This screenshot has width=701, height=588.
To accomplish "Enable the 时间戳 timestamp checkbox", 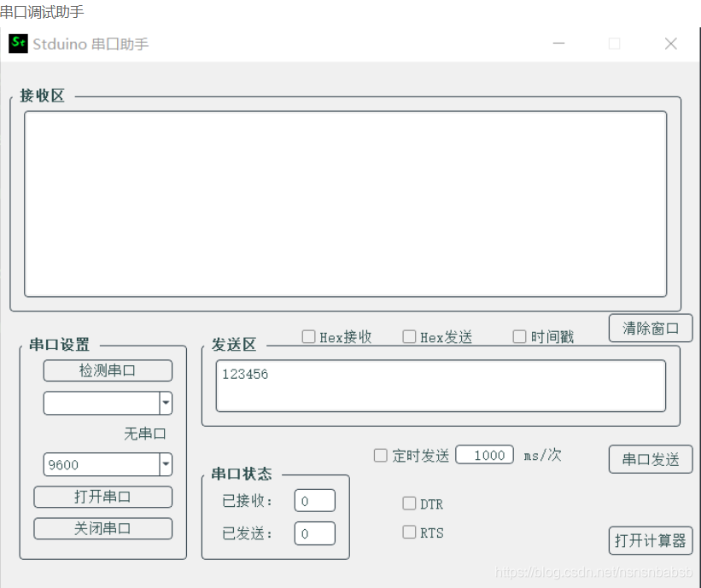I will [519, 336].
